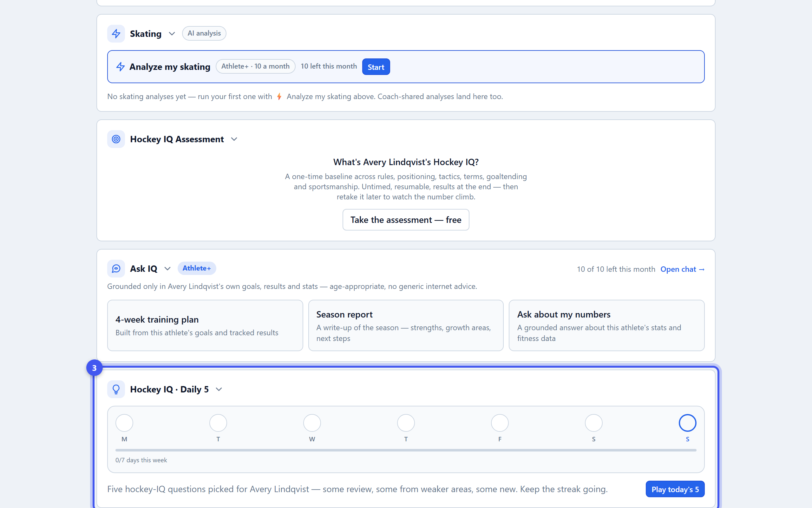The image size is (812, 508).
Task: Click Take the assessment — free
Action: tap(406, 220)
